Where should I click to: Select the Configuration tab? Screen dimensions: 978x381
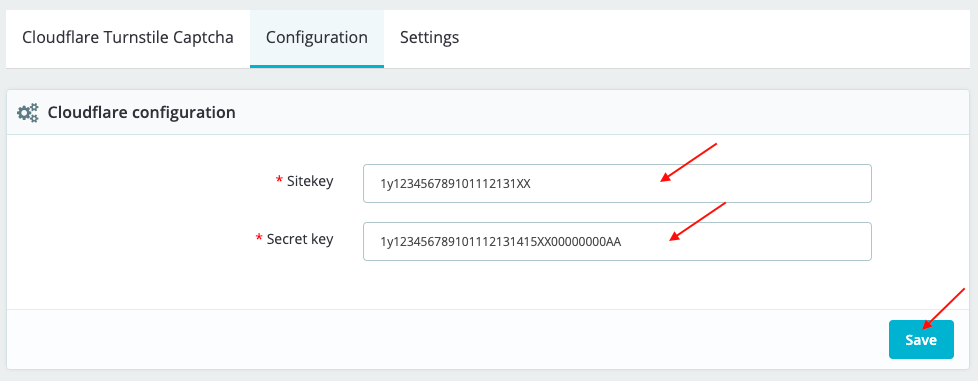pyautogui.click(x=317, y=37)
